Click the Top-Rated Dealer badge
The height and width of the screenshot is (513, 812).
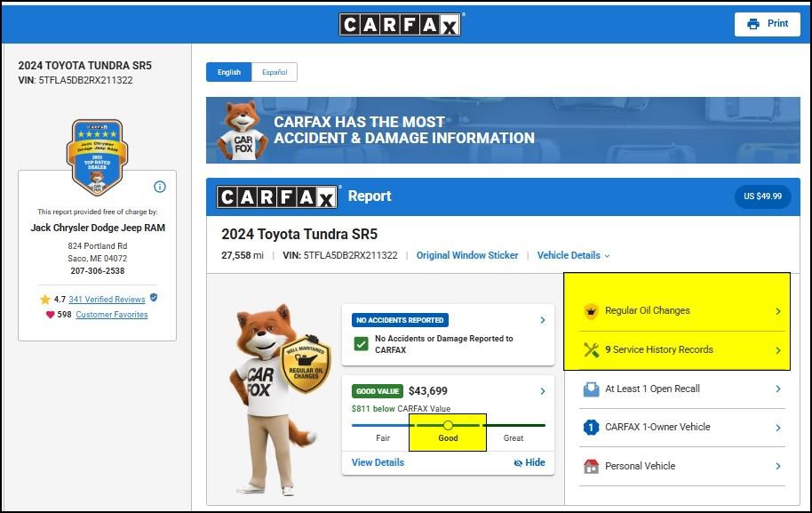[x=98, y=157]
